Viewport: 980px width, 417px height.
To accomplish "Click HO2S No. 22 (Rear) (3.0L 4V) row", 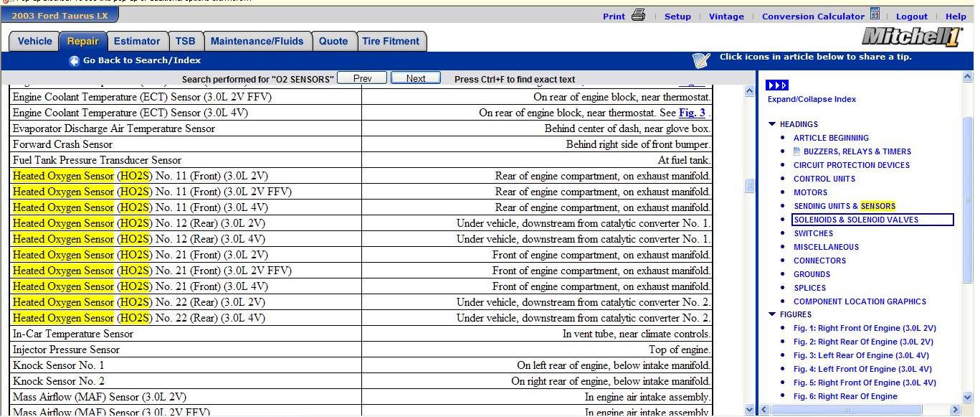I will click(x=361, y=318).
